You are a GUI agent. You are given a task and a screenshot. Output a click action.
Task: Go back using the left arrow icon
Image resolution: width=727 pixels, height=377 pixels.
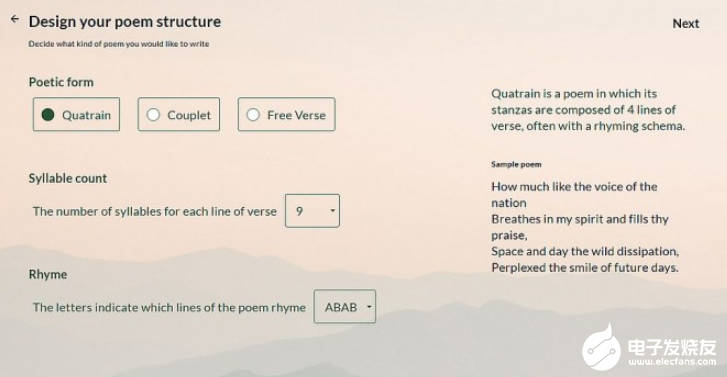coord(15,19)
